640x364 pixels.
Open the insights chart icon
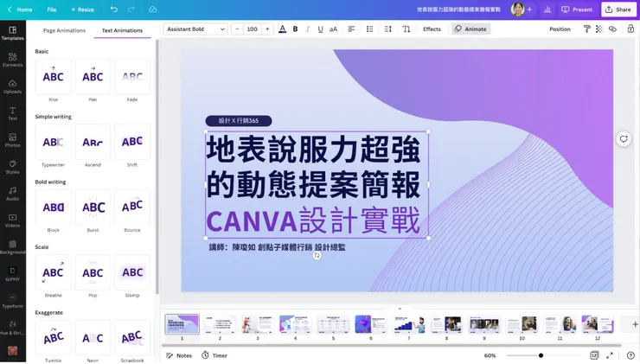tap(547, 9)
